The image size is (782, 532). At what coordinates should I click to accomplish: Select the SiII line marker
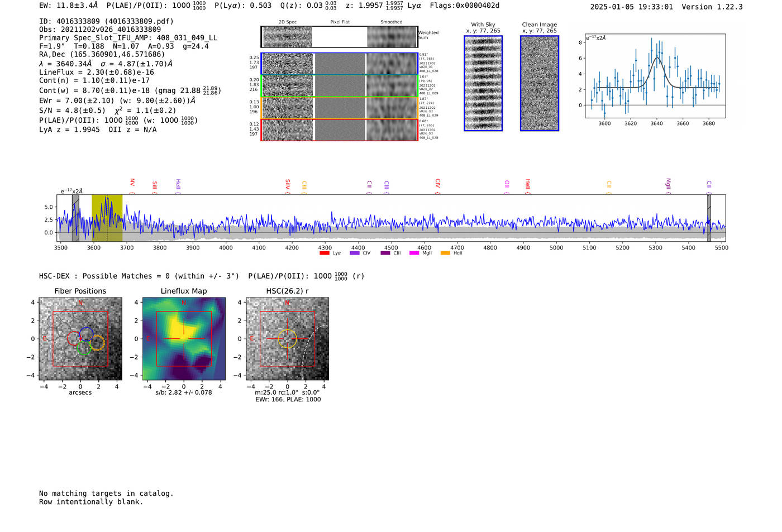pyautogui.click(x=155, y=186)
